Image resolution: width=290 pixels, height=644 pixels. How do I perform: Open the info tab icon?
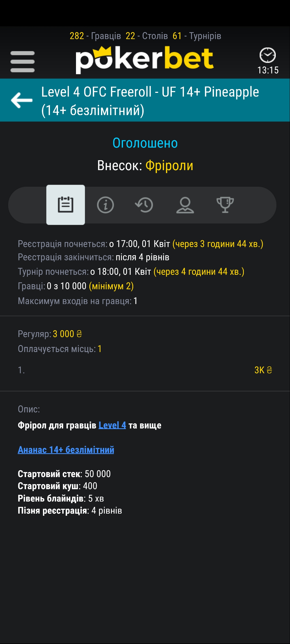[x=105, y=205]
